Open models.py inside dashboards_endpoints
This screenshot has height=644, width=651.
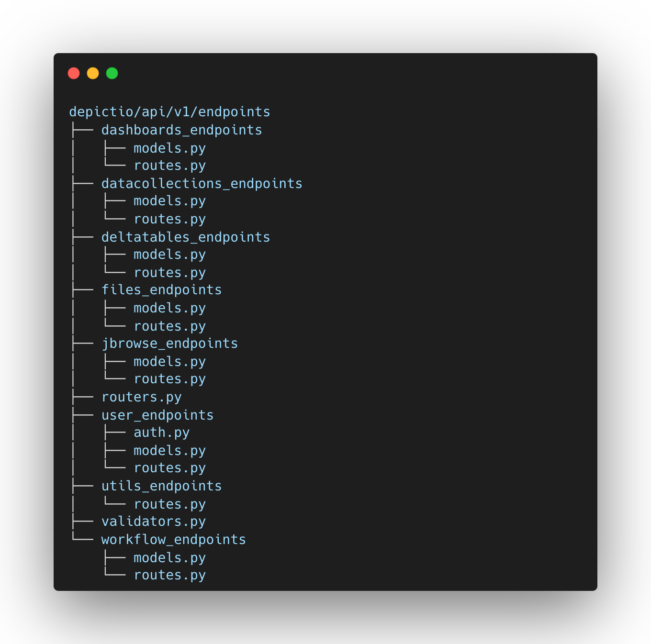(x=169, y=148)
